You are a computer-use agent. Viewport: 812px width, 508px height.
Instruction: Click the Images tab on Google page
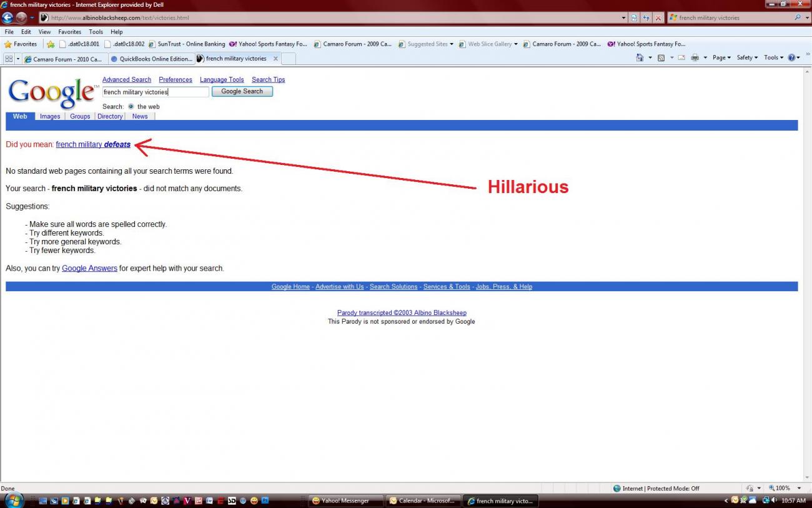coord(50,116)
